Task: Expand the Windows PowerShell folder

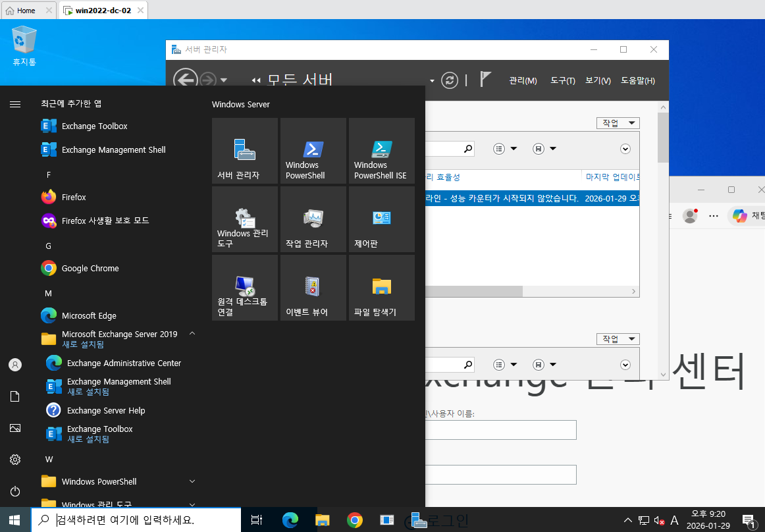Action: click(192, 481)
